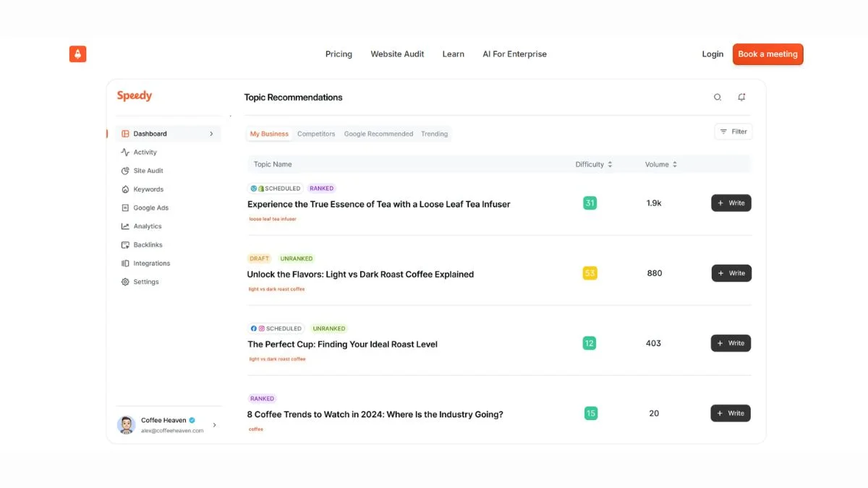Open Learn in top navigation
868x488 pixels.
pyautogui.click(x=454, y=54)
